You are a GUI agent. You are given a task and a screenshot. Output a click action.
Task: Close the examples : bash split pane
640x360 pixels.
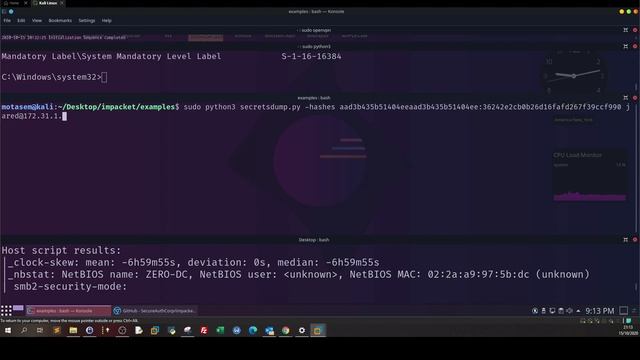635,98
